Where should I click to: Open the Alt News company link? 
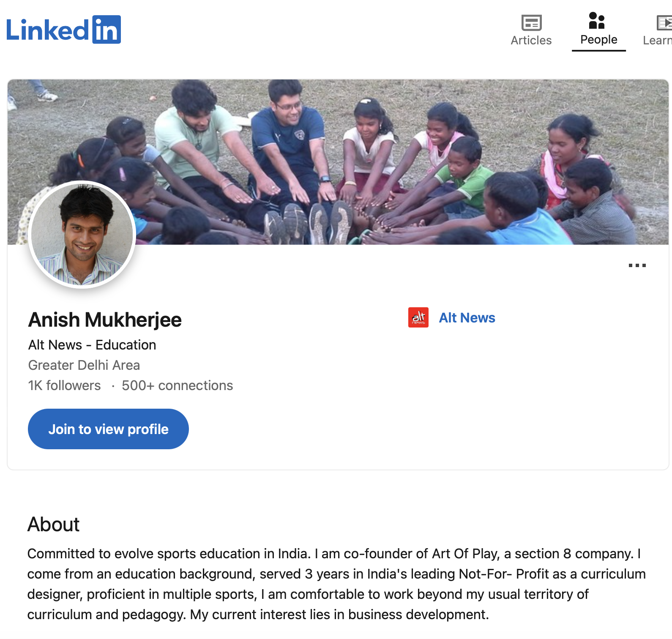[467, 318]
